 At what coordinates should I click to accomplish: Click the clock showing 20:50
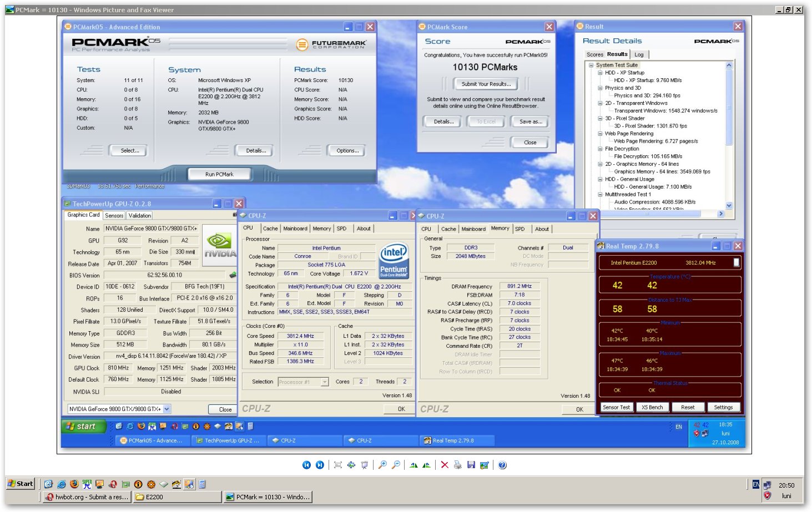(x=786, y=485)
